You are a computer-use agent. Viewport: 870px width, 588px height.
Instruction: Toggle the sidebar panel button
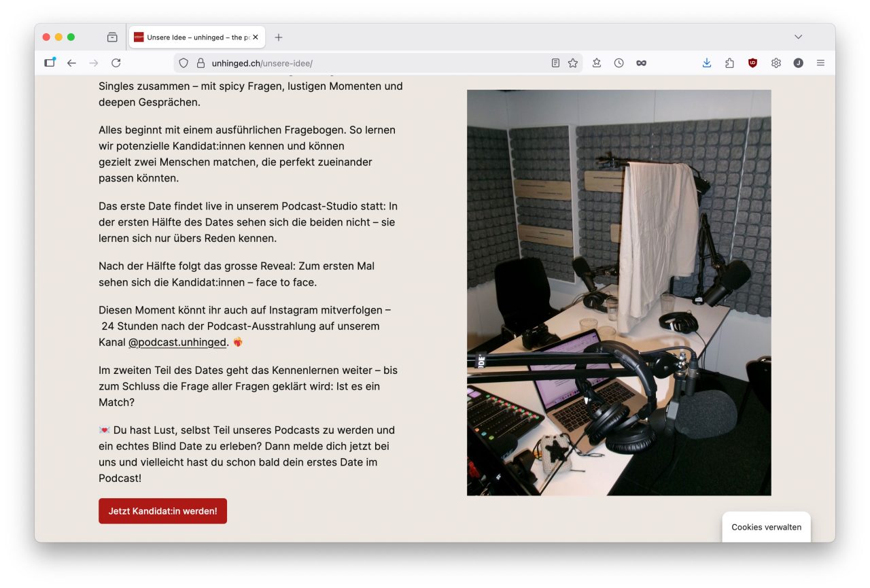[x=50, y=63]
